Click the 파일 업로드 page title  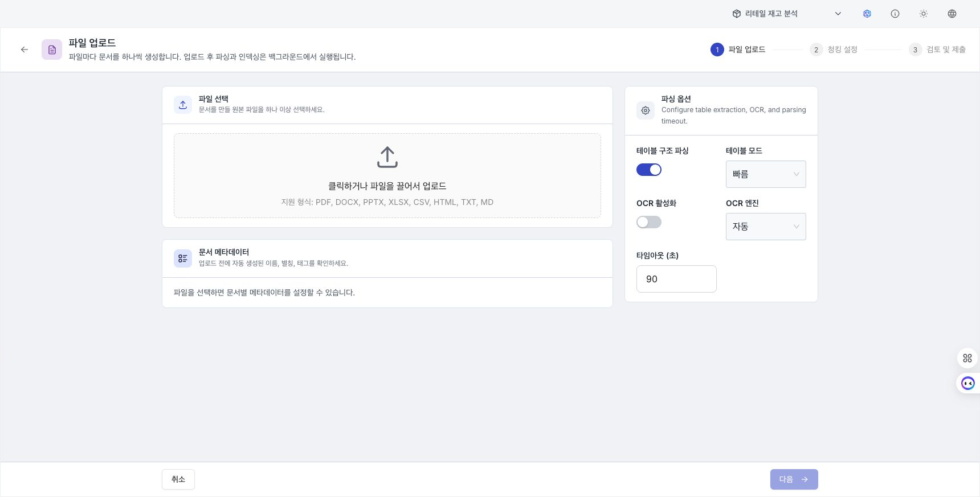click(92, 43)
